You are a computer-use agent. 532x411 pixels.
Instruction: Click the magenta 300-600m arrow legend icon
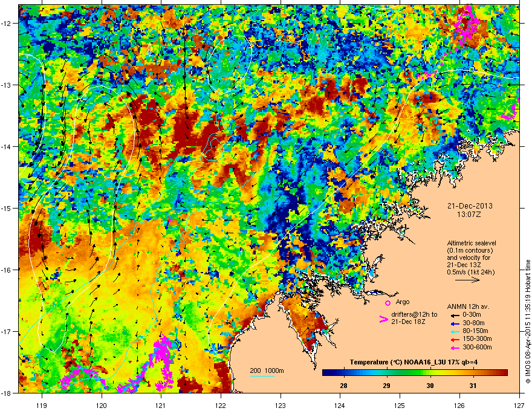click(x=454, y=348)
